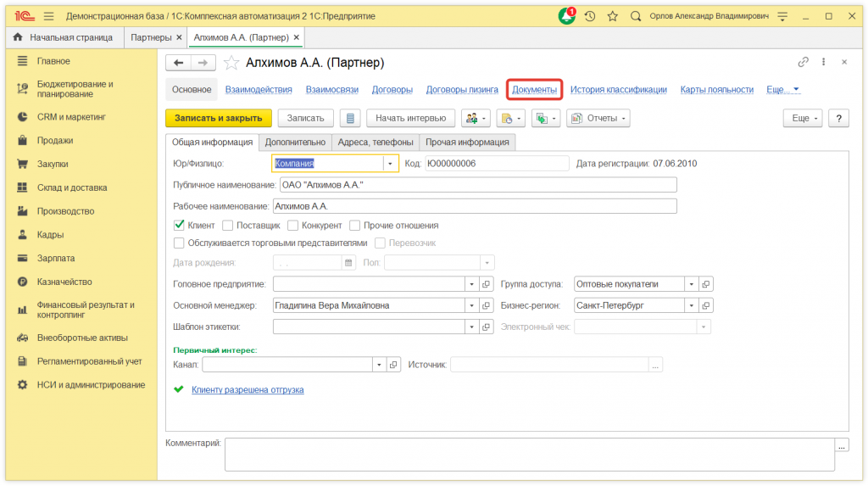The image size is (868, 486).
Task: Open the Клиенту разрешена отгрузка link
Action: pyautogui.click(x=248, y=390)
